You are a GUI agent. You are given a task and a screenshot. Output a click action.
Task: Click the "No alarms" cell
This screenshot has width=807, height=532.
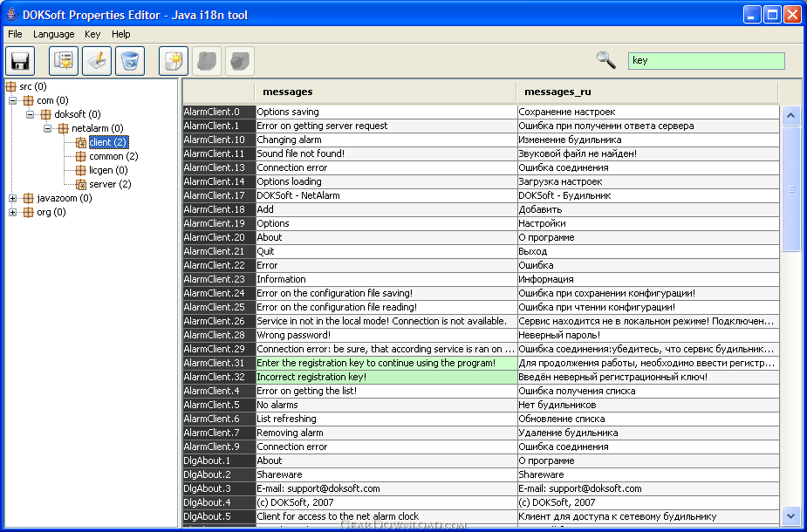point(386,405)
